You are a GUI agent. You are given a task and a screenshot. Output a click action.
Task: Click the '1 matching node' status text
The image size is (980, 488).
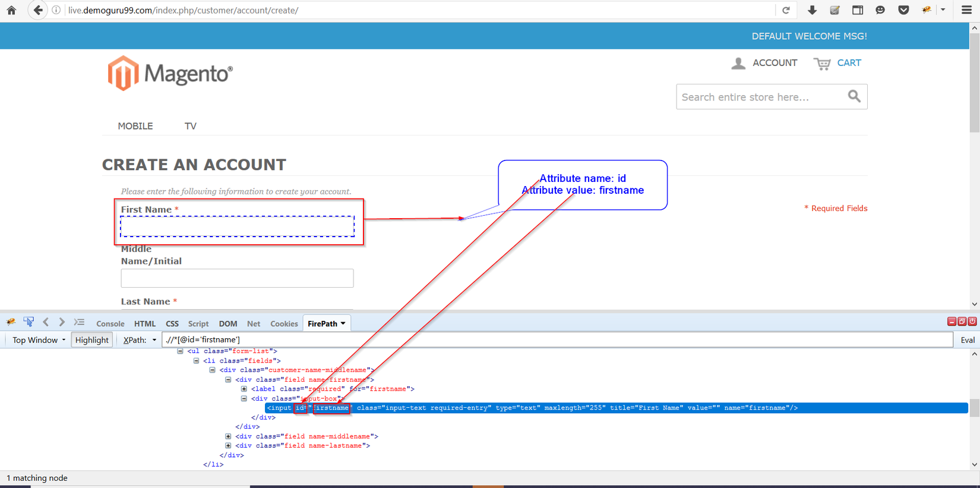[x=37, y=478]
